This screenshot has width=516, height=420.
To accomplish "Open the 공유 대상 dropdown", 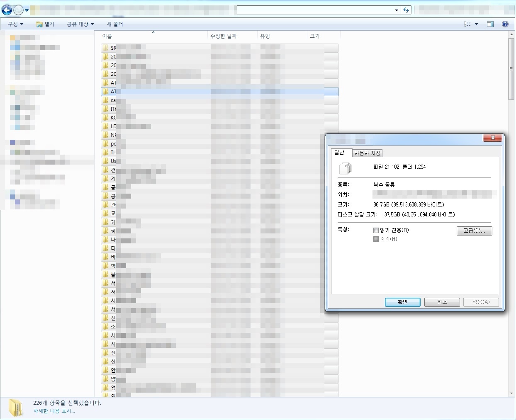I will pos(80,24).
